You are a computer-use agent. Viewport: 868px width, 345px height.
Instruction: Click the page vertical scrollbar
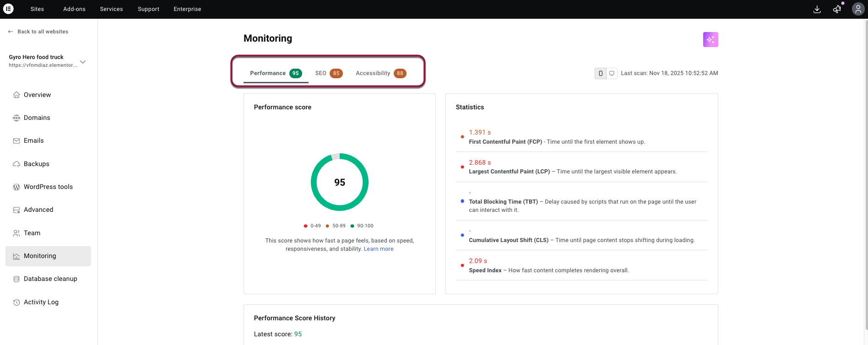click(865, 174)
